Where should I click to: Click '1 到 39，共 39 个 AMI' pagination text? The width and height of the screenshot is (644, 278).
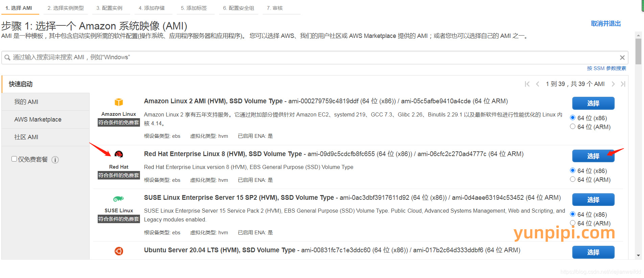pyautogui.click(x=575, y=84)
